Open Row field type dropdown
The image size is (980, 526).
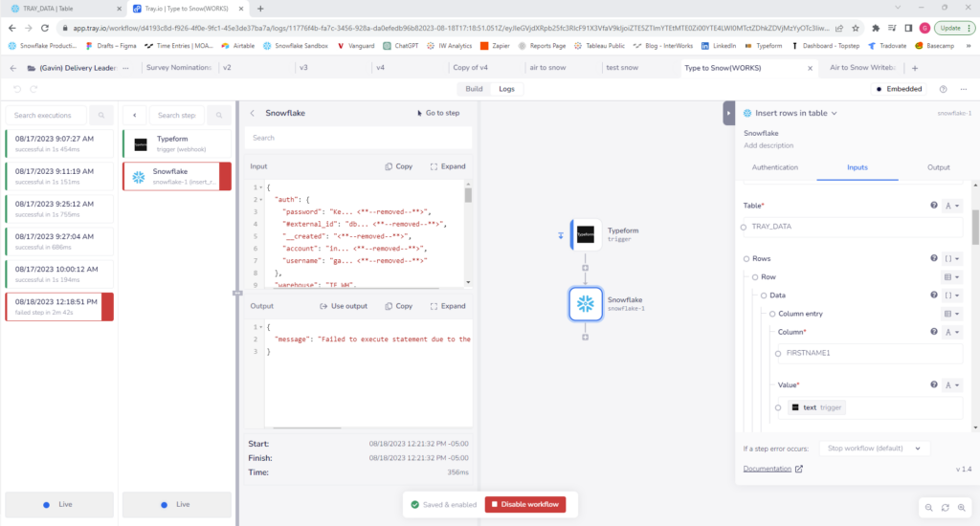click(952, 277)
